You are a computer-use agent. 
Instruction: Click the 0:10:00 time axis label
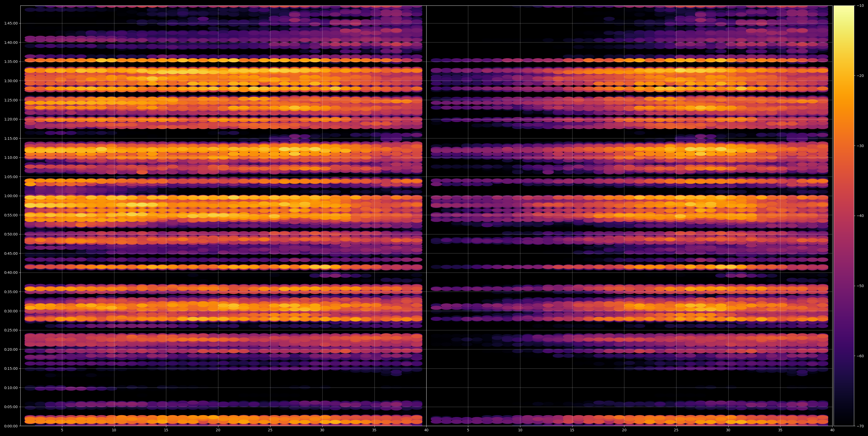point(11,388)
